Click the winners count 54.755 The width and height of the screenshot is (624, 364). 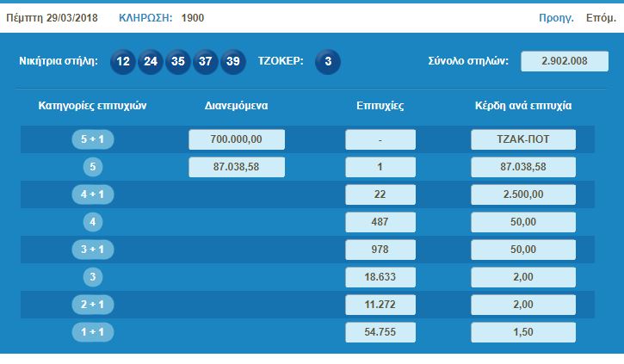tap(380, 332)
